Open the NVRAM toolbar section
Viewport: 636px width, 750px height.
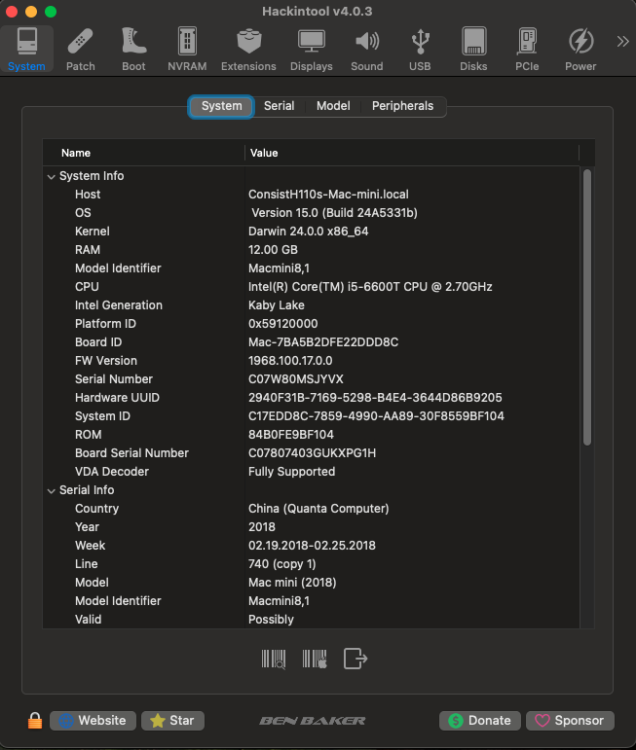187,50
